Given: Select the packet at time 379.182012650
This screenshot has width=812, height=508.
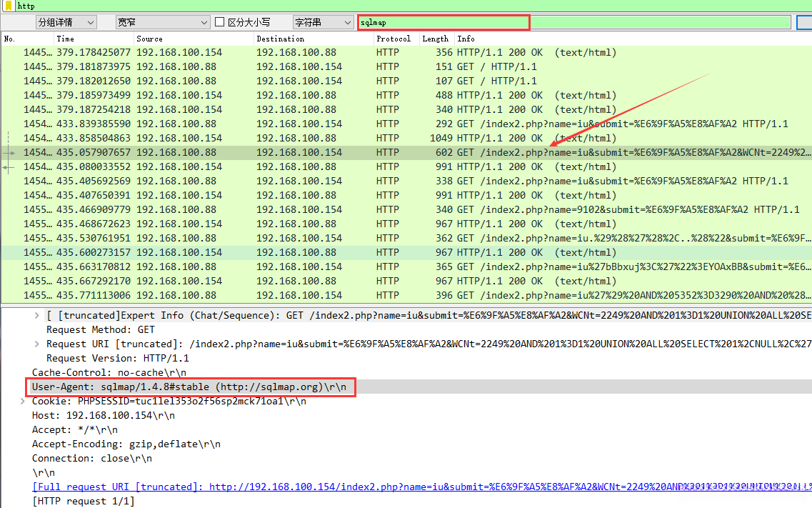Looking at the screenshot, I should tap(406, 81).
